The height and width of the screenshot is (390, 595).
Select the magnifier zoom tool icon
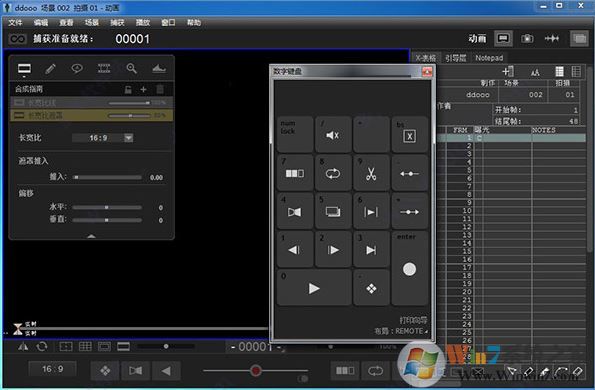pos(131,69)
